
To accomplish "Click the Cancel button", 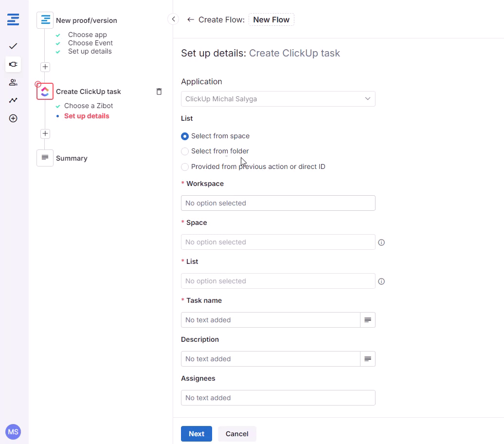I will (x=237, y=434).
